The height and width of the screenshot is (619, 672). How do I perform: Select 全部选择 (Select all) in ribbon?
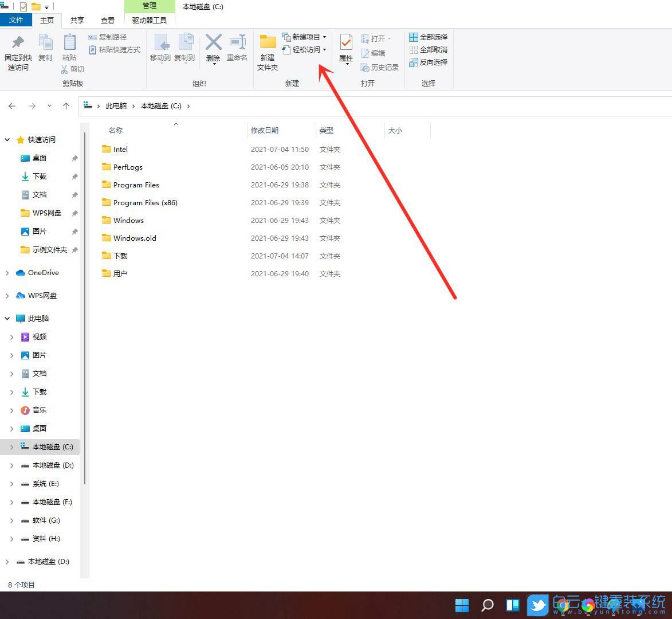(428, 37)
